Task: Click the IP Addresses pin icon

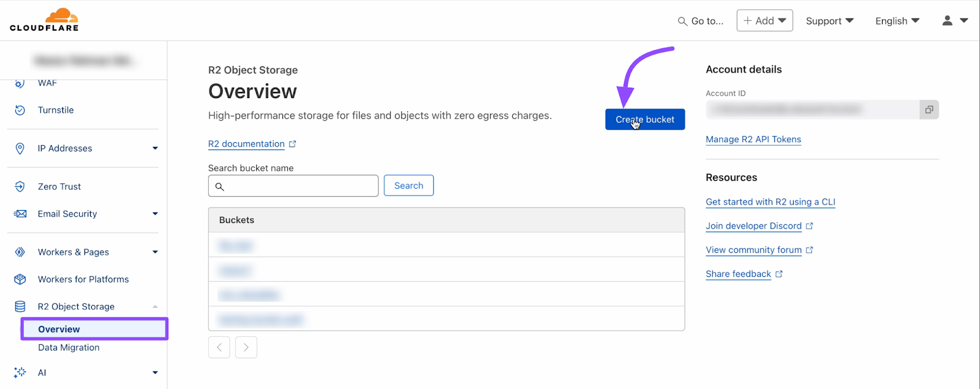Action: [x=20, y=148]
